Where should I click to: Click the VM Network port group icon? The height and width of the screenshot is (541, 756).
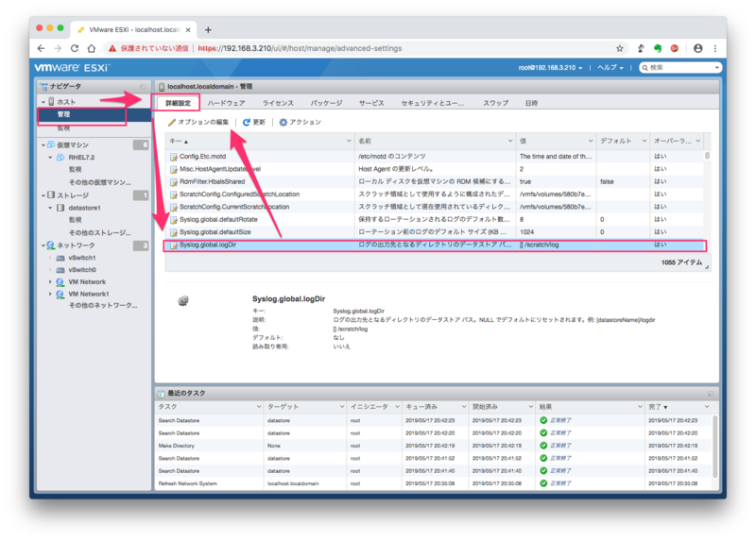(x=60, y=281)
